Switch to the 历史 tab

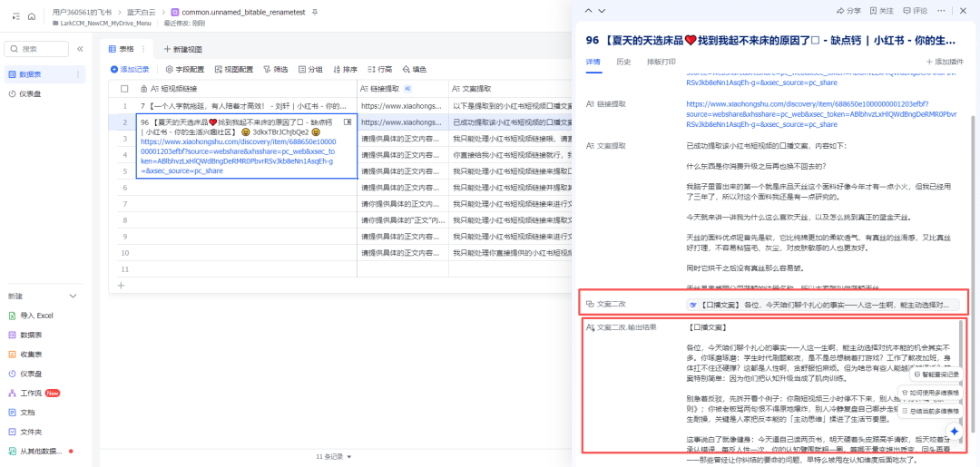click(623, 62)
